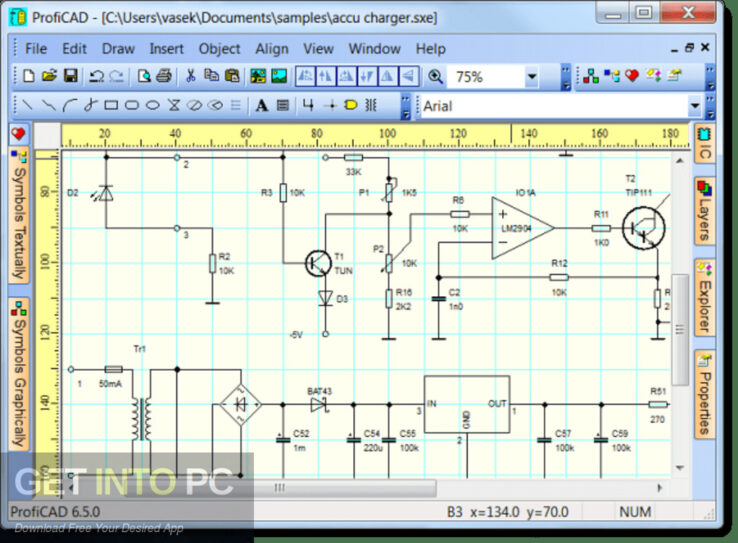
Task: Open the Window menu
Action: pos(374,48)
